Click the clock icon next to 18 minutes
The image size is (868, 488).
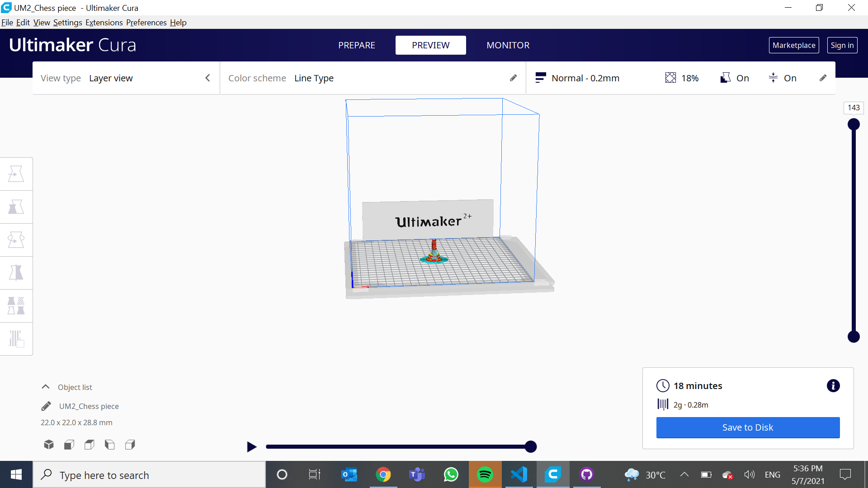coord(663,386)
